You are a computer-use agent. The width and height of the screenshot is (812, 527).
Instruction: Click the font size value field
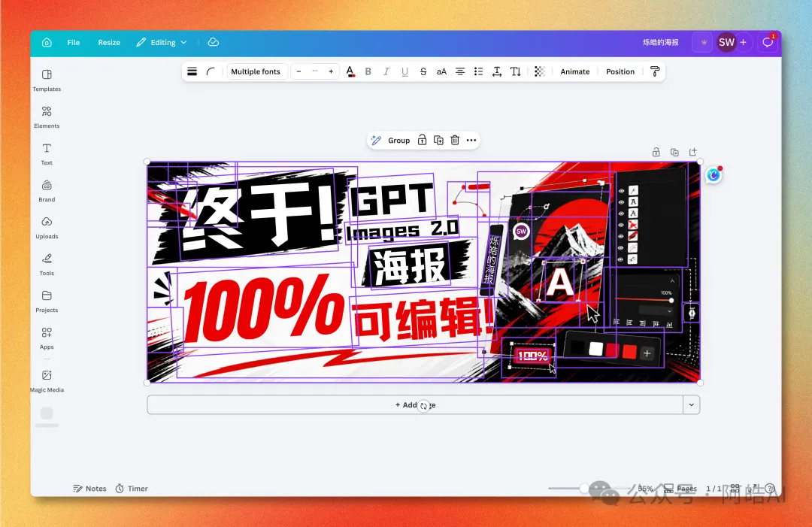315,71
